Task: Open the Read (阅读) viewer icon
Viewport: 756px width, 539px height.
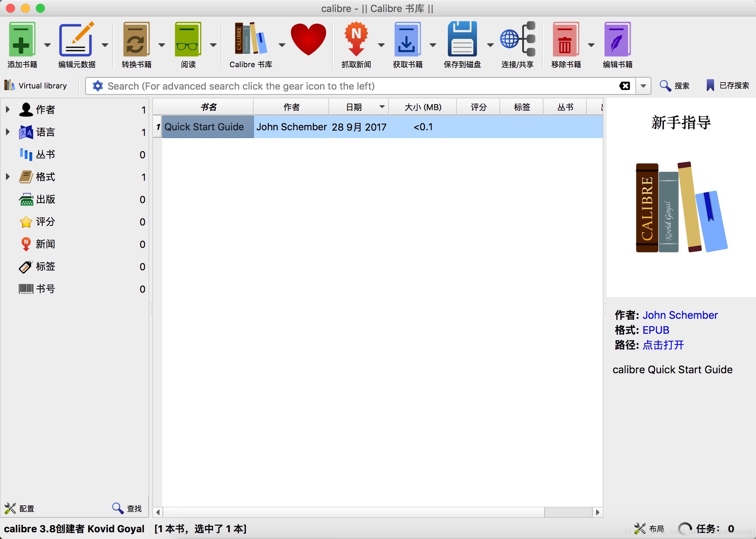Action: pos(188,39)
